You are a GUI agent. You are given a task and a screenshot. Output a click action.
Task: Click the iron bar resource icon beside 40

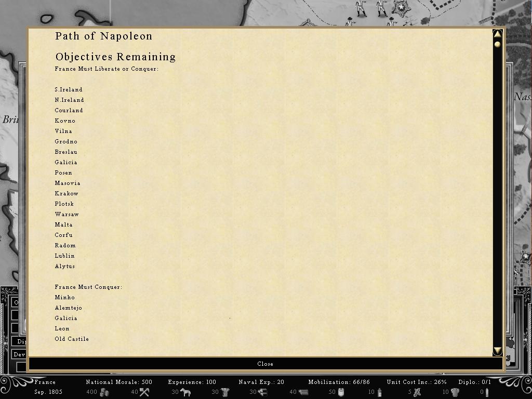303,392
